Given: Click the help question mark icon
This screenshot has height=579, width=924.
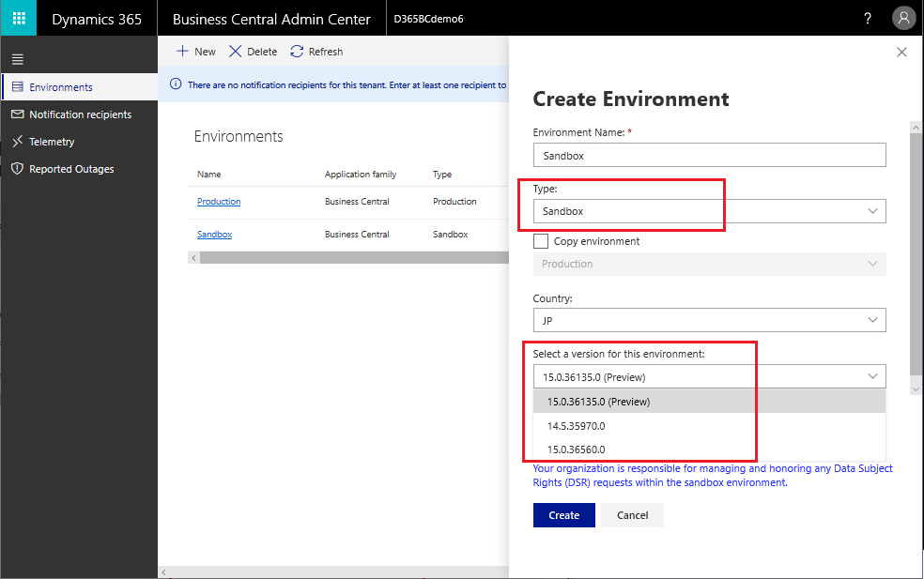Looking at the screenshot, I should 868,18.
